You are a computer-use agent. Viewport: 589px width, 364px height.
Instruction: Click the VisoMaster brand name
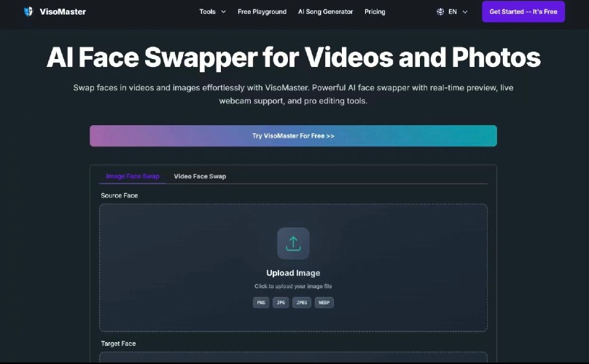[63, 12]
